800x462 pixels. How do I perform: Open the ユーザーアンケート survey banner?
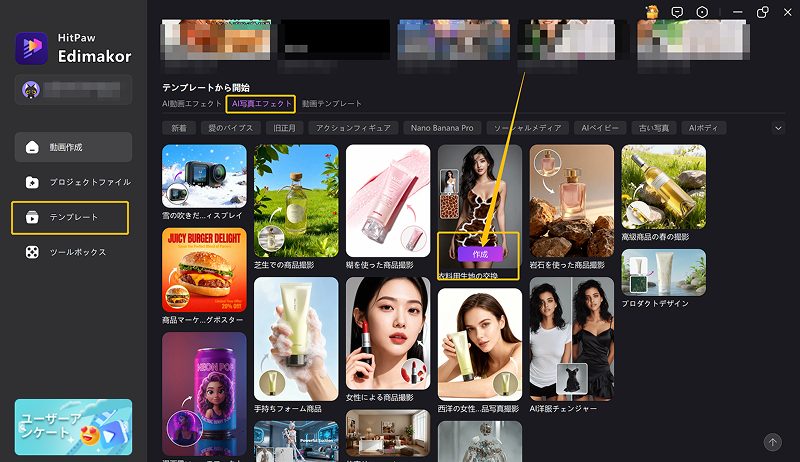73,427
